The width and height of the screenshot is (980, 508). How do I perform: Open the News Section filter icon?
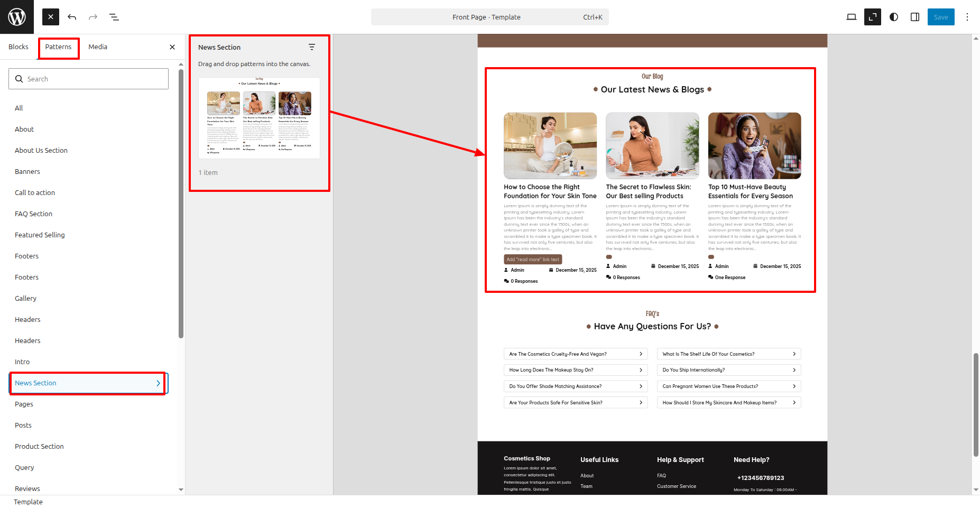click(312, 47)
